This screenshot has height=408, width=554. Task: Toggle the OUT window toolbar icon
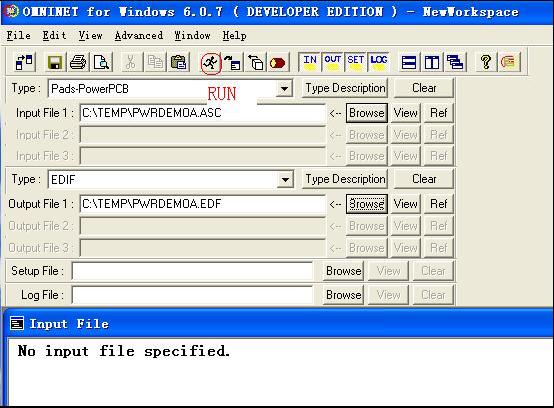click(x=332, y=62)
